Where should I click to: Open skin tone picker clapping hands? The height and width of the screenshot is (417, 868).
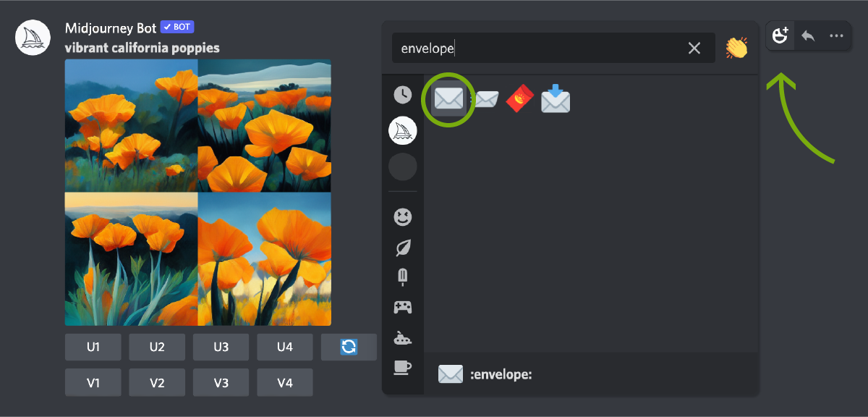click(736, 48)
